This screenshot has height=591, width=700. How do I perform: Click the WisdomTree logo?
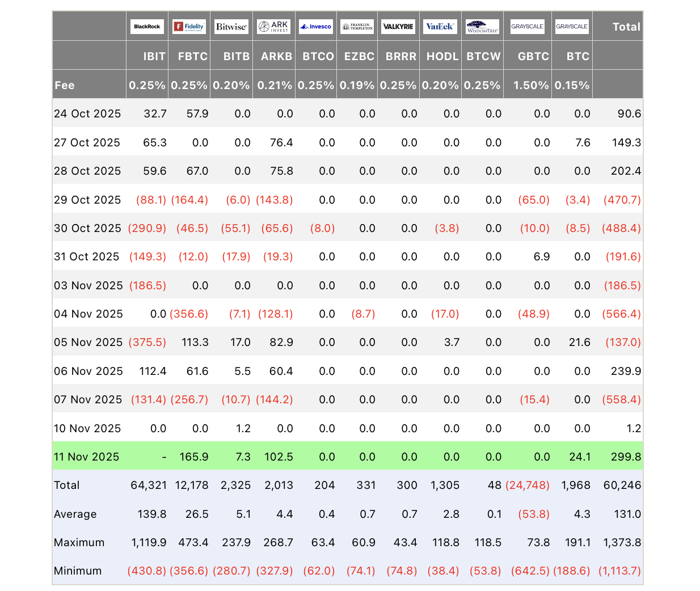coord(482,27)
